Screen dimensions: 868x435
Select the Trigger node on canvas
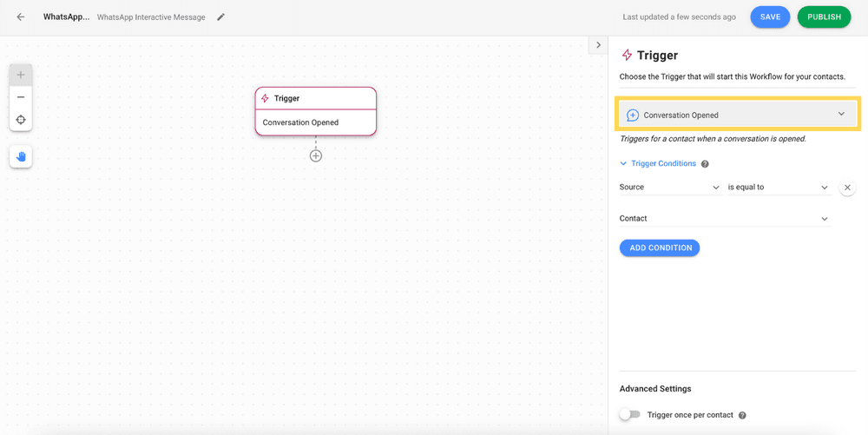pyautogui.click(x=316, y=110)
